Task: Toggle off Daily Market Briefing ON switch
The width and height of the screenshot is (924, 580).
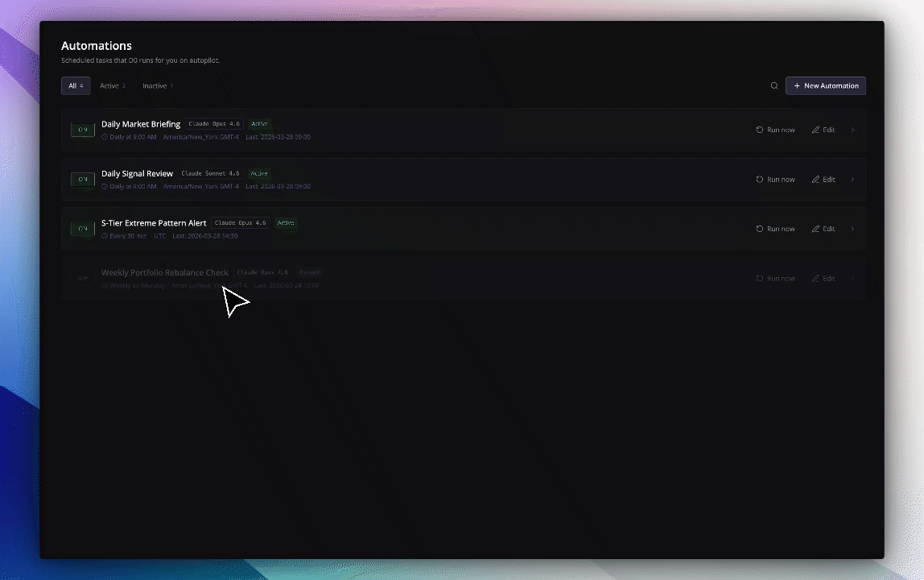Action: (x=82, y=130)
